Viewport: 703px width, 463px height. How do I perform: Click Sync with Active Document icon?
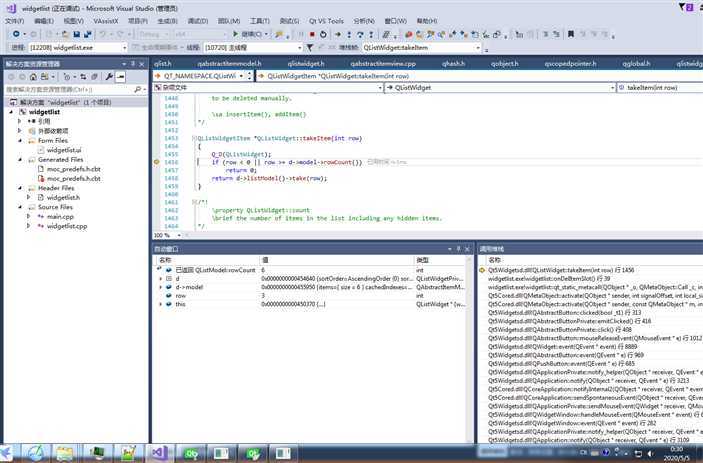[x=83, y=77]
